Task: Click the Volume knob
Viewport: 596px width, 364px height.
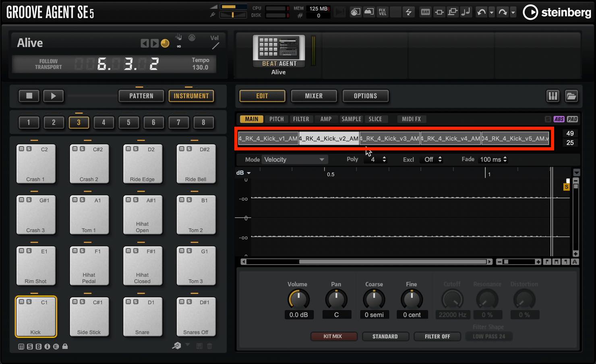Action: point(298,299)
